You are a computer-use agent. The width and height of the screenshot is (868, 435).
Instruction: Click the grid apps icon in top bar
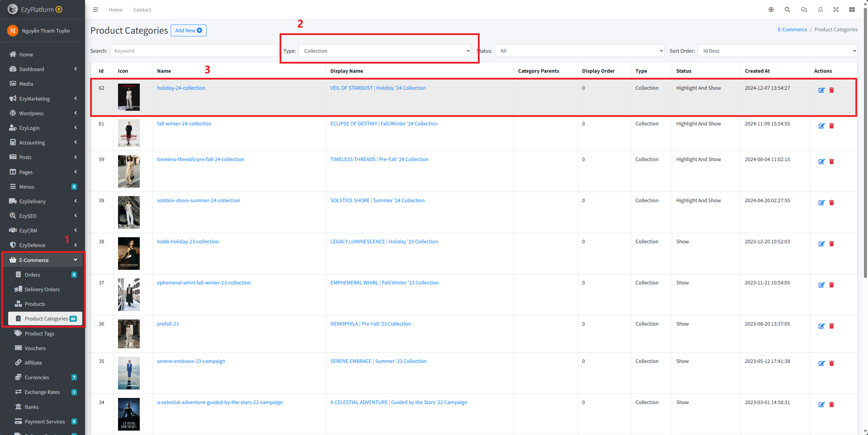click(852, 10)
